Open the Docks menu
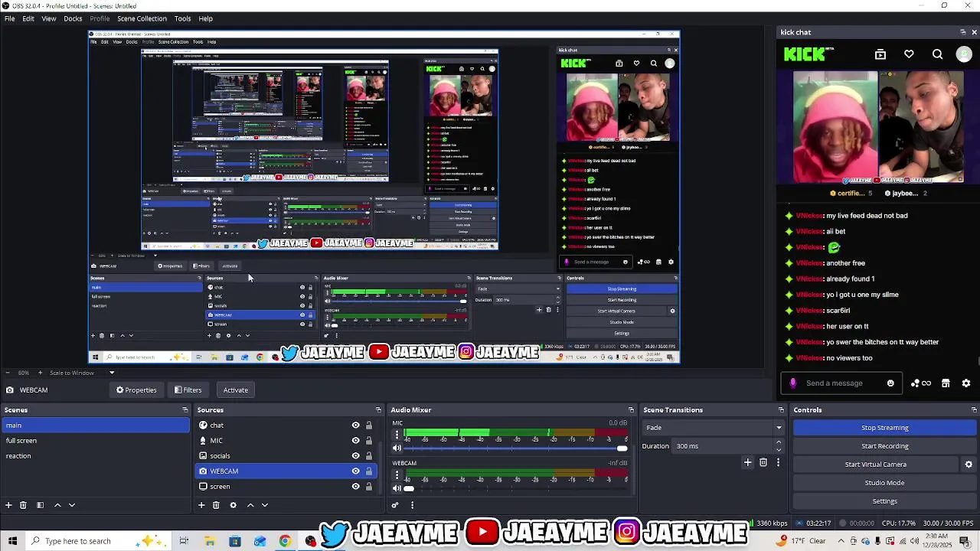This screenshot has width=980, height=551. tap(73, 18)
